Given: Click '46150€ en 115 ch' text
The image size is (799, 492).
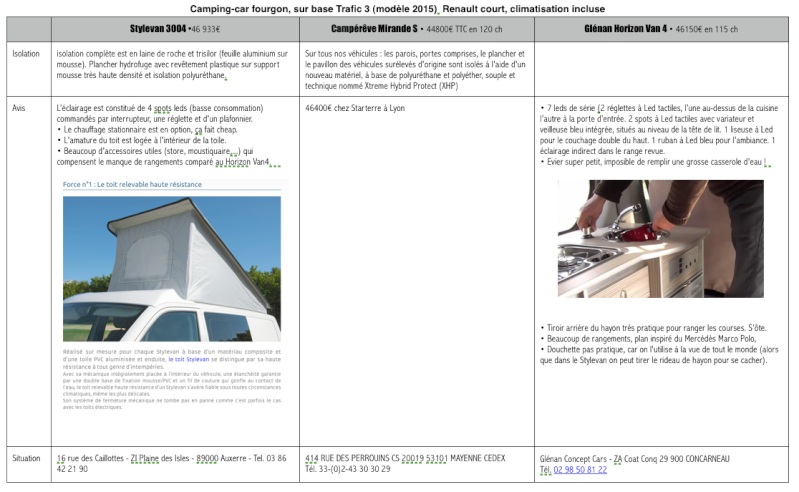Looking at the screenshot, I should click(x=706, y=29).
